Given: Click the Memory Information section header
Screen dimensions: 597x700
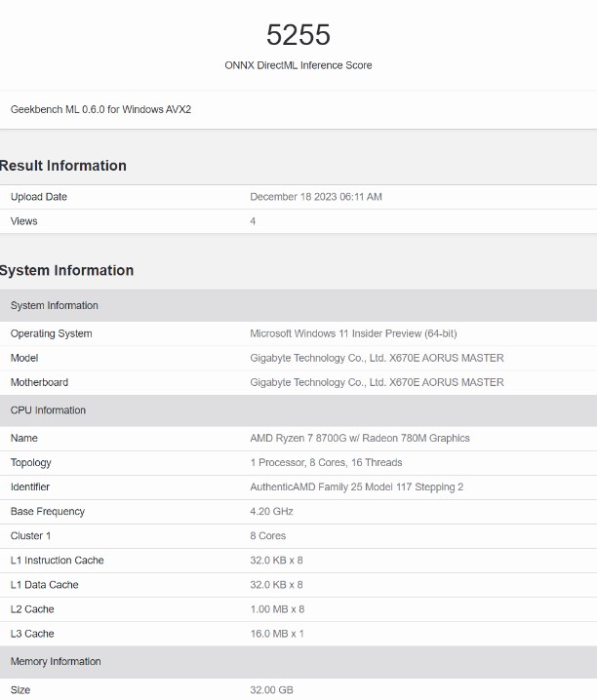Looking at the screenshot, I should click(298, 662).
